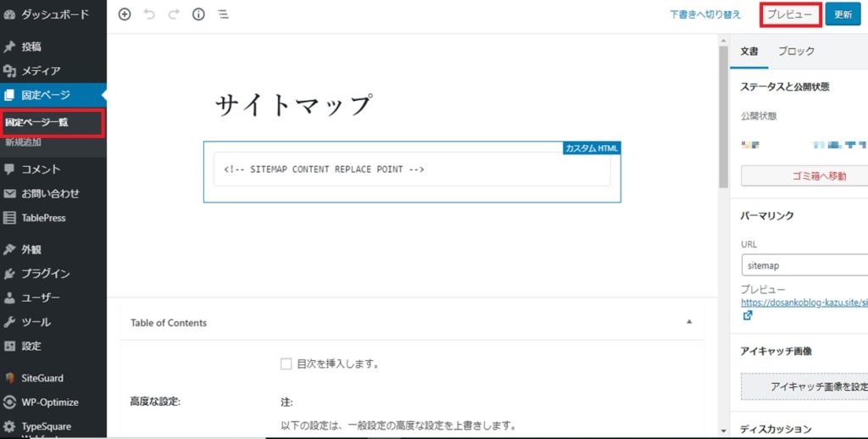Click the redo arrow icon
868x439 pixels.
coord(174,15)
